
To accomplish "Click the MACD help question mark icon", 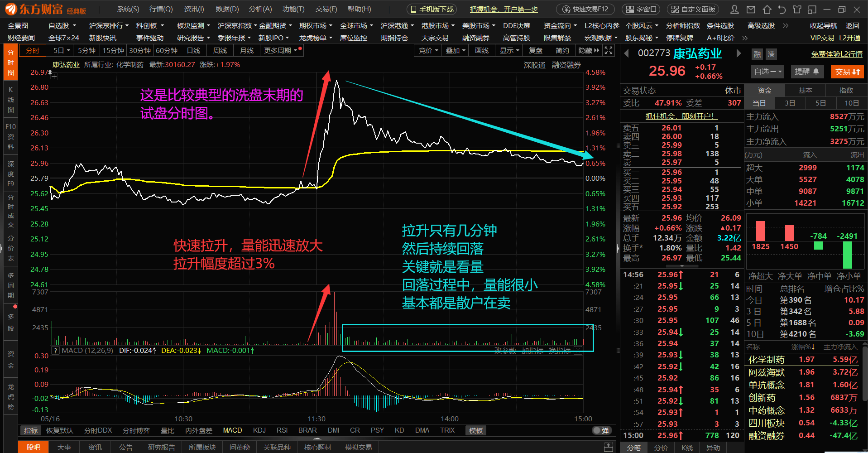I will pyautogui.click(x=55, y=350).
